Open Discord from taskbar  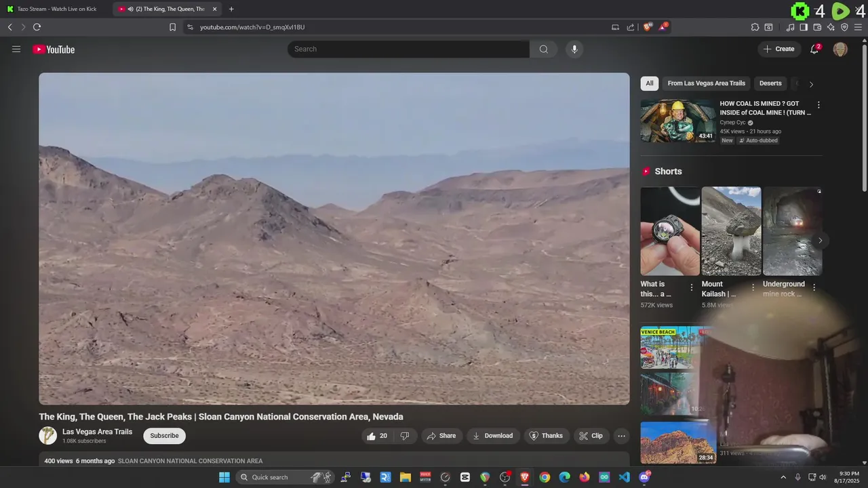(x=644, y=477)
